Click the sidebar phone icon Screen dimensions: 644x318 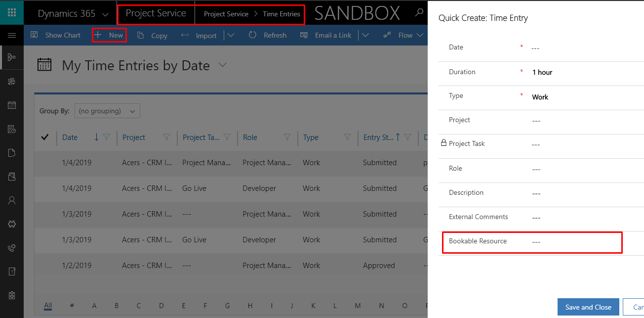(x=12, y=248)
